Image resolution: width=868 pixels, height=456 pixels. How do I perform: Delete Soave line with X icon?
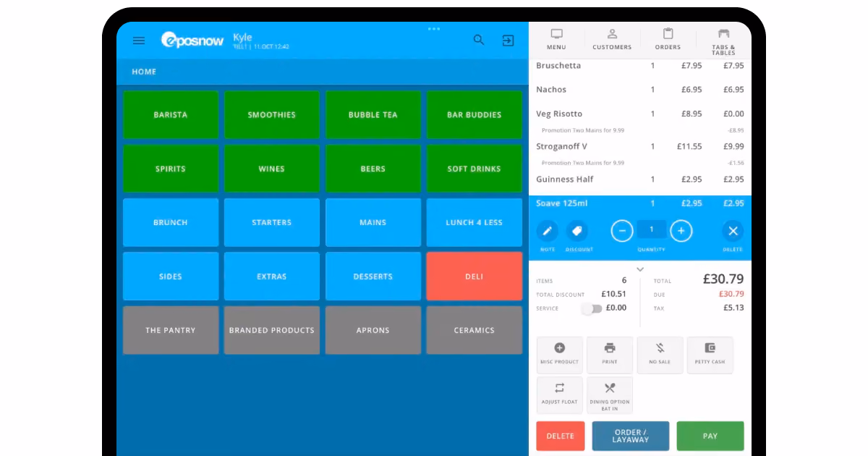click(733, 231)
